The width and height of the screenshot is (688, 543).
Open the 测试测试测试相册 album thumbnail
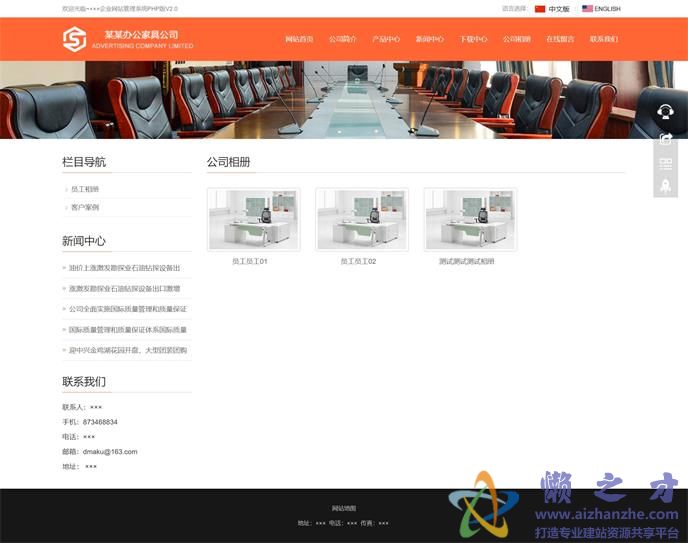point(470,219)
